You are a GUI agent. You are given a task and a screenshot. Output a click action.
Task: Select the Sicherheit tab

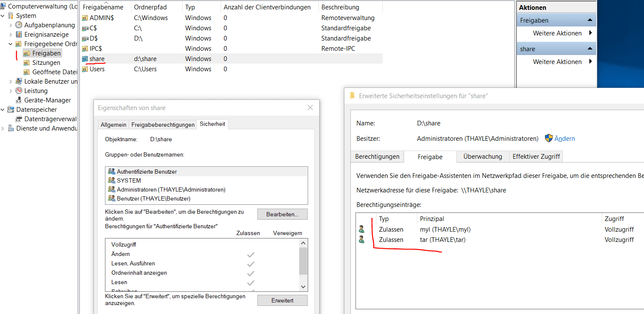click(x=213, y=124)
